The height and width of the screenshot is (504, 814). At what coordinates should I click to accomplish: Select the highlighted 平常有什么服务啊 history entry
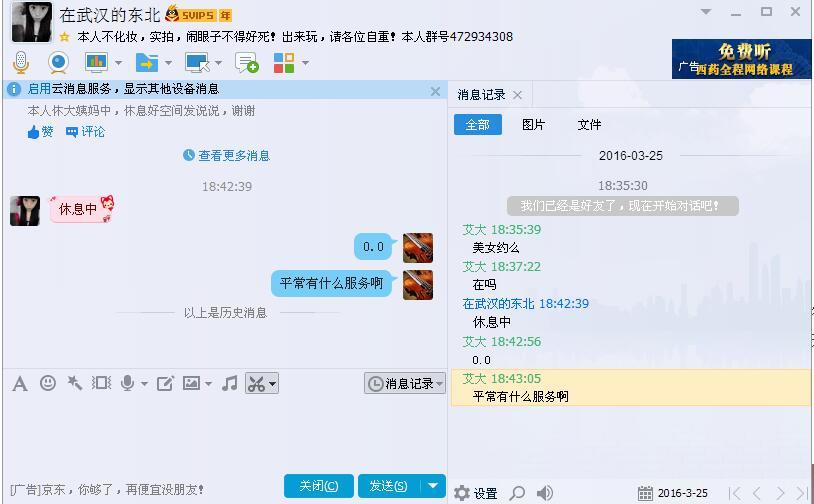[x=631, y=388]
